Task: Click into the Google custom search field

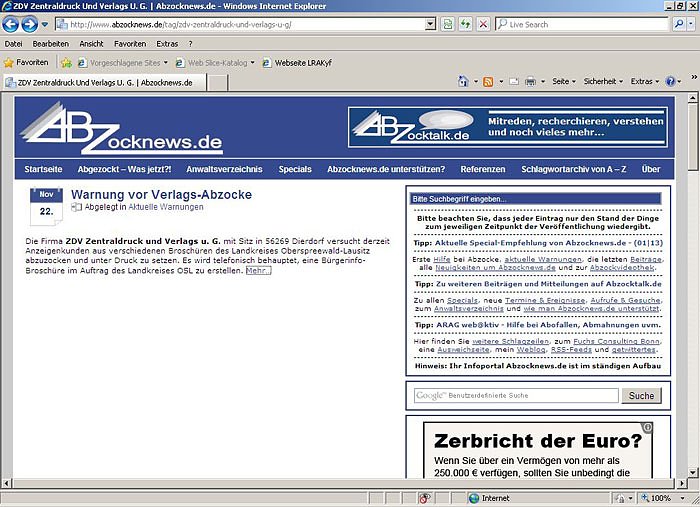Action: tap(516, 396)
